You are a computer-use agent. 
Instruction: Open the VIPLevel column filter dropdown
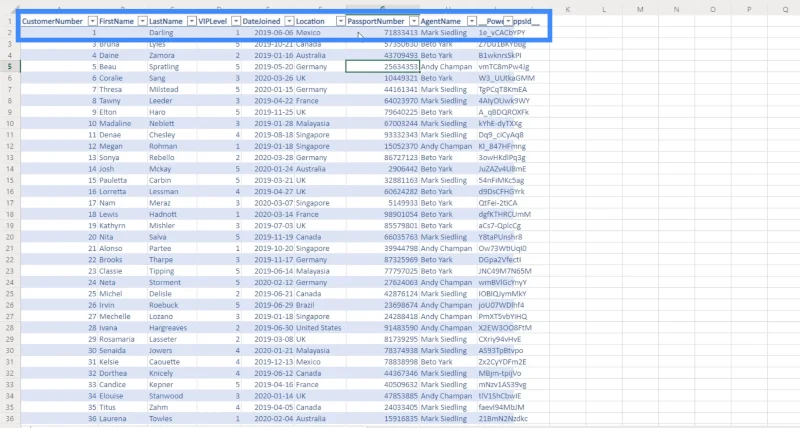(236, 21)
